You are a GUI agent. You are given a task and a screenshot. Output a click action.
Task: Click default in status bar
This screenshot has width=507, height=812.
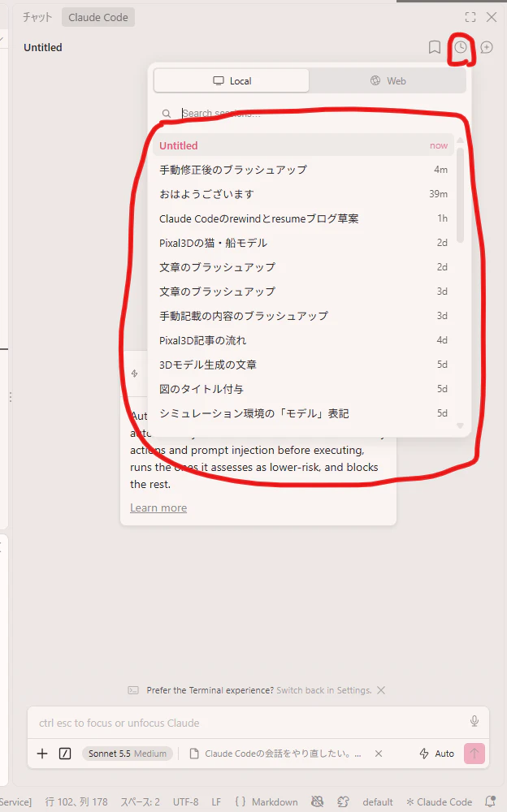tap(377, 802)
